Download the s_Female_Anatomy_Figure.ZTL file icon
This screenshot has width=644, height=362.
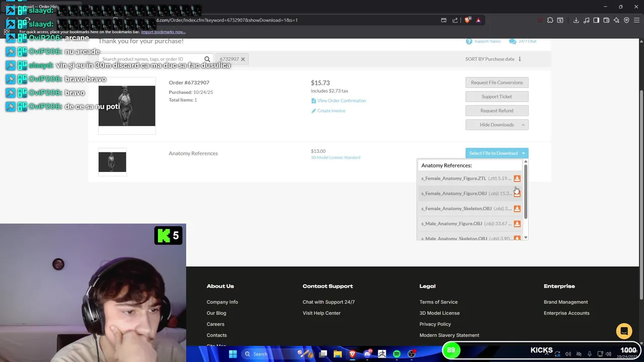click(x=517, y=178)
